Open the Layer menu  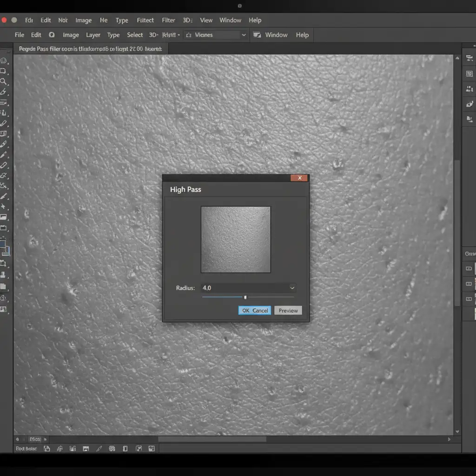(x=93, y=35)
